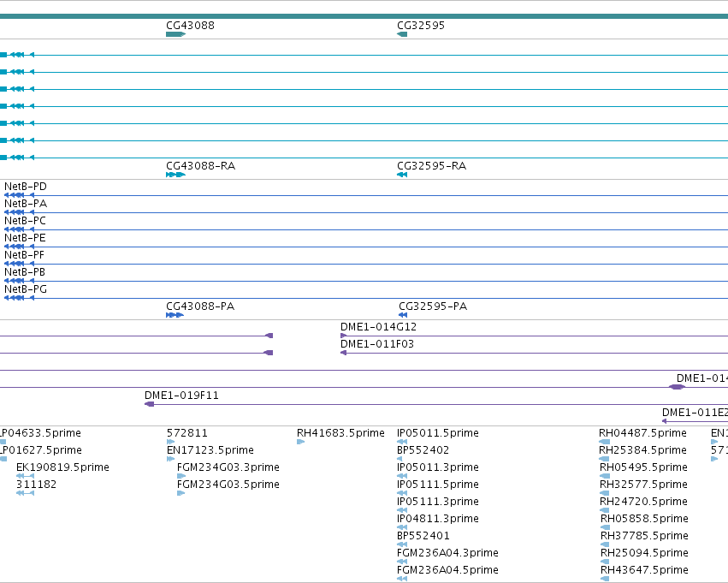The height and width of the screenshot is (583, 728).
Task: Click the FGM236A04.3prime EST label
Action: tap(447, 553)
